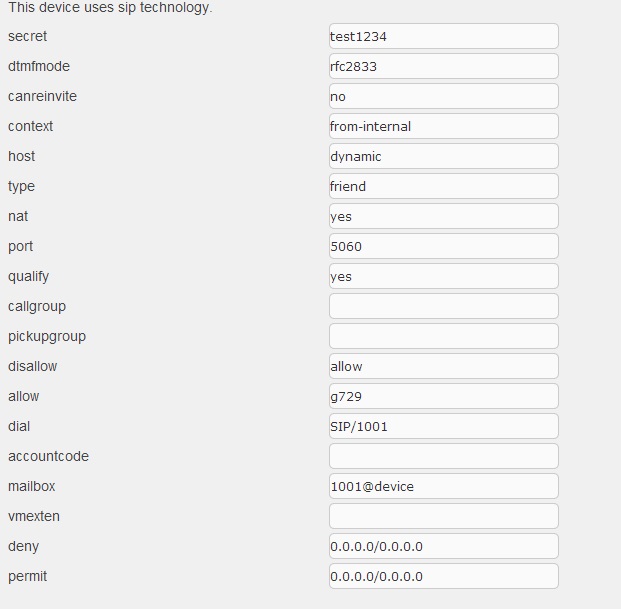Focus the empty accountcode field
Image resolution: width=621 pixels, height=609 pixels.
coord(443,457)
